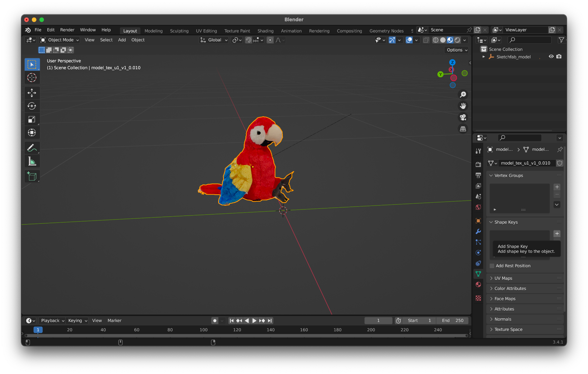Viewport: 588px width, 374px height.
Task: Open the Object properties tab
Action: coord(478,221)
